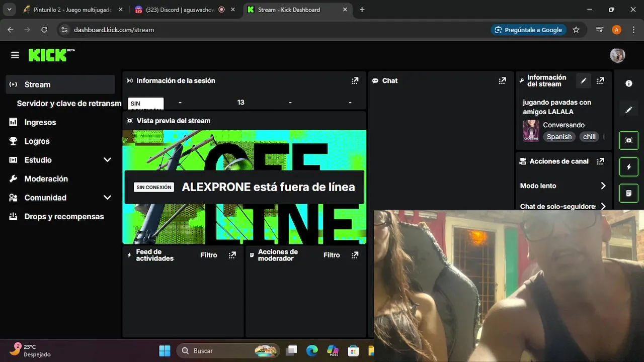
Task: Click the chill tag
Action: pyautogui.click(x=589, y=137)
